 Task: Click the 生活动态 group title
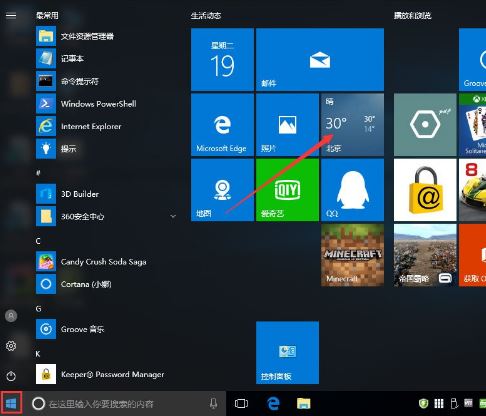(x=206, y=15)
